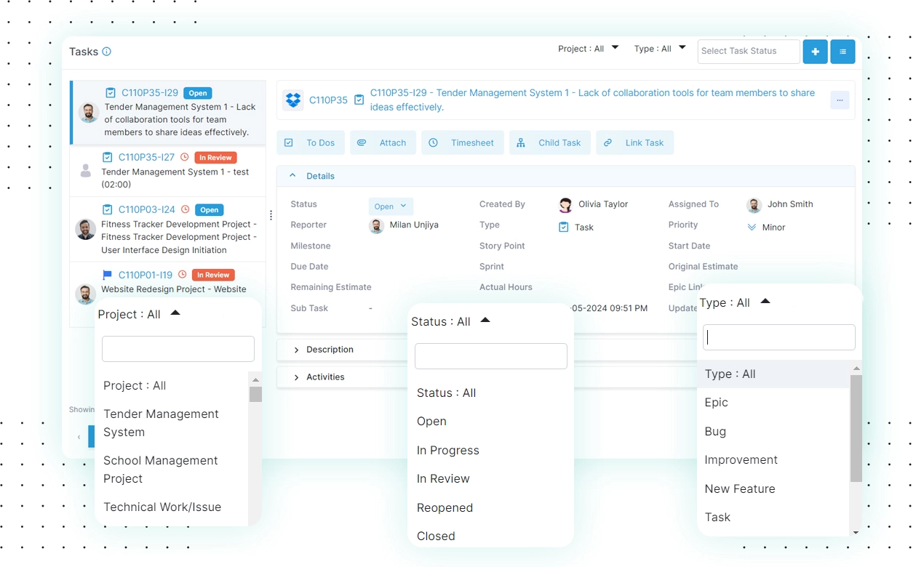This screenshot has height=567, width=924.
Task: Select the checkbox icon on task C110P35-I29
Action: pyautogui.click(x=111, y=92)
